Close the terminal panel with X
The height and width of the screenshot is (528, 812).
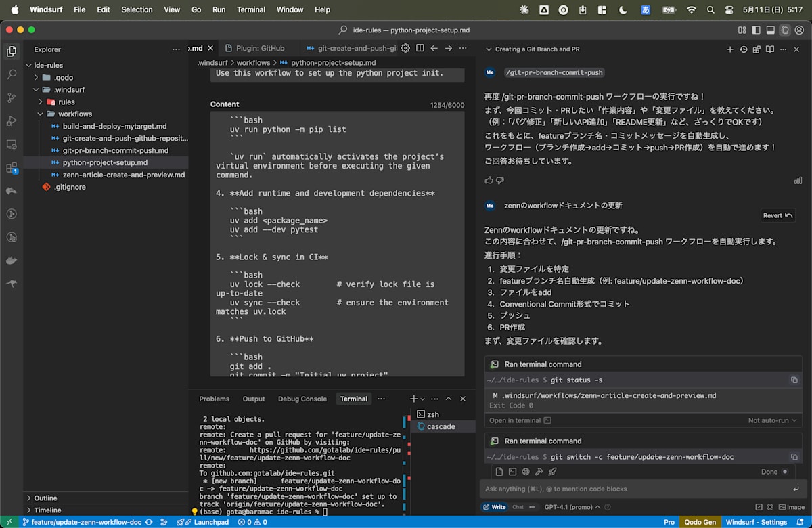coord(463,399)
